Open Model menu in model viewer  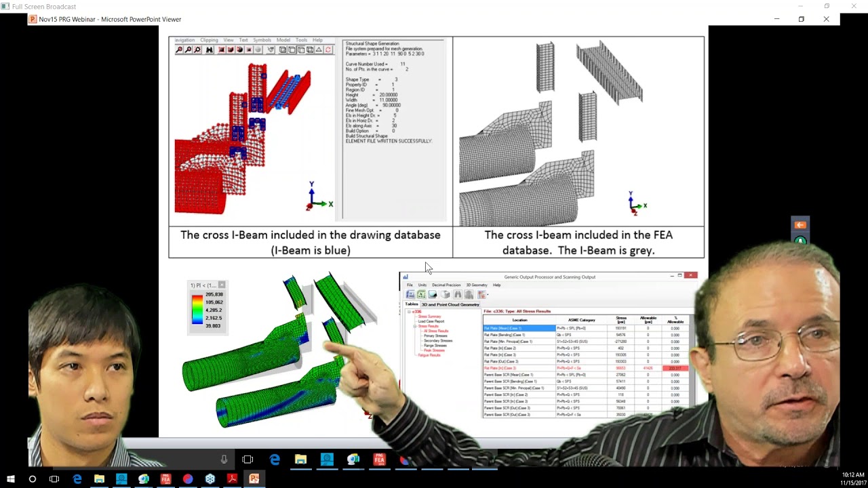pos(283,40)
